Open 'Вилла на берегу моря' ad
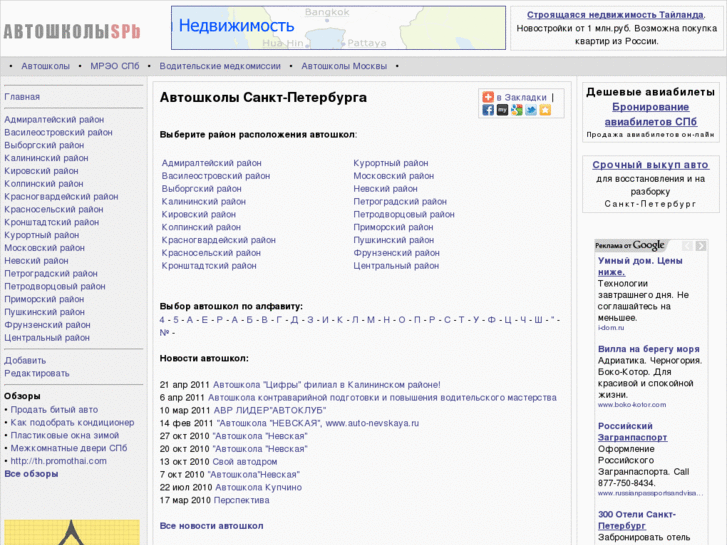The width and height of the screenshot is (727, 545). point(649,349)
